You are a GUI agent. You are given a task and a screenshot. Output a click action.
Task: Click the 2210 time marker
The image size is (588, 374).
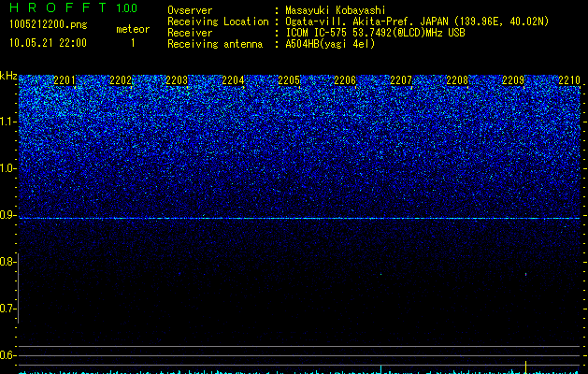point(569,80)
